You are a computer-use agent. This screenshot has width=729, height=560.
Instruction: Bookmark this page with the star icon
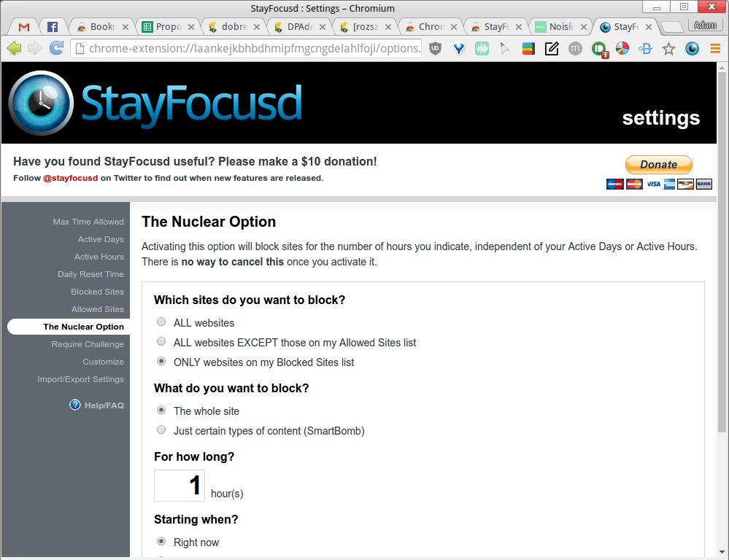(668, 48)
